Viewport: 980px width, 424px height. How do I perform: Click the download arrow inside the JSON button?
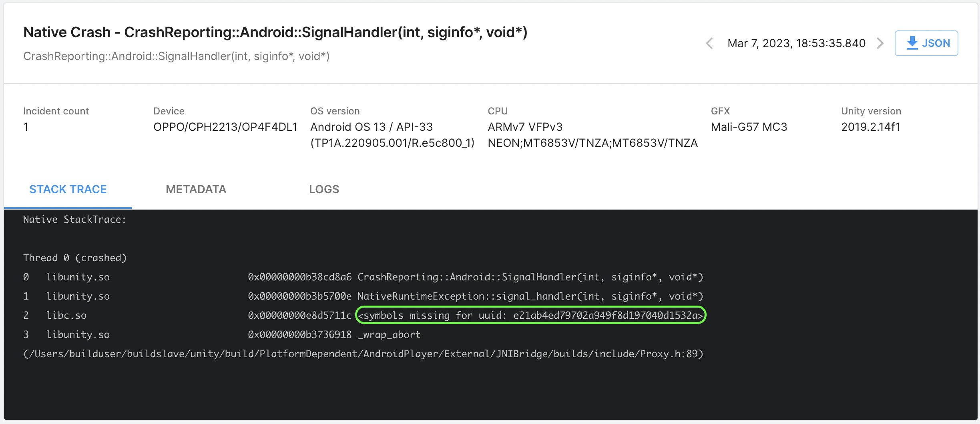click(913, 43)
